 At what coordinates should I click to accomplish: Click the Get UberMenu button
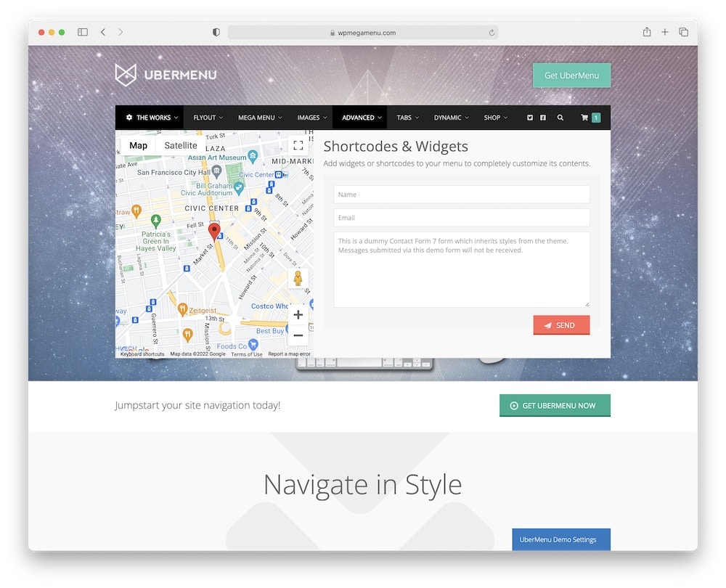571,75
